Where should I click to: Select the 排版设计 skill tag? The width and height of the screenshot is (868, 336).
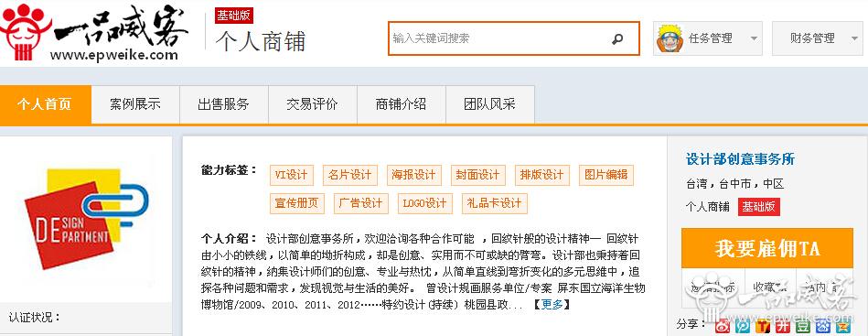click(x=542, y=175)
